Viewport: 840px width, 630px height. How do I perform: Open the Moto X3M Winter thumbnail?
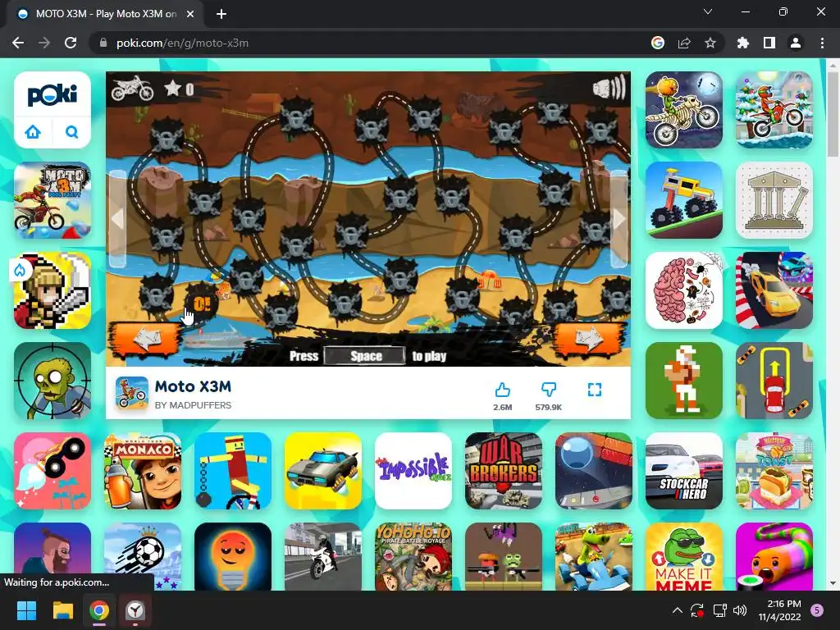click(774, 110)
